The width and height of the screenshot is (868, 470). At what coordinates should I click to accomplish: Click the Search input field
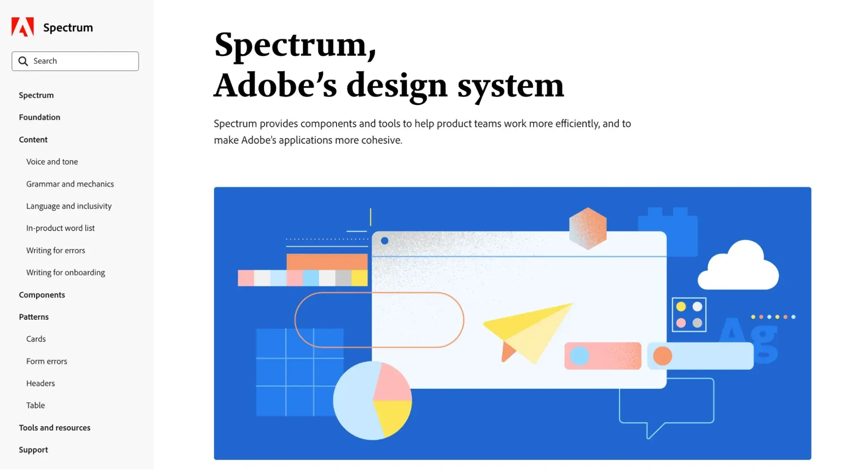pos(75,60)
